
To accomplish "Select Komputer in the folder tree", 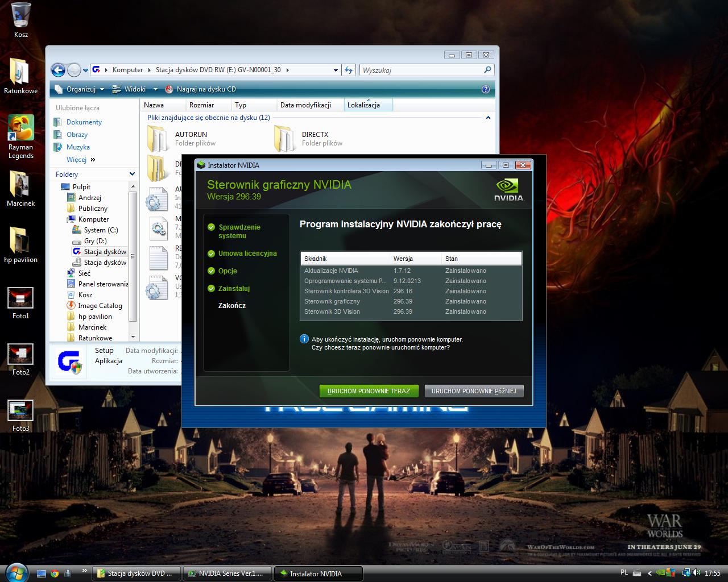I will tap(88, 219).
